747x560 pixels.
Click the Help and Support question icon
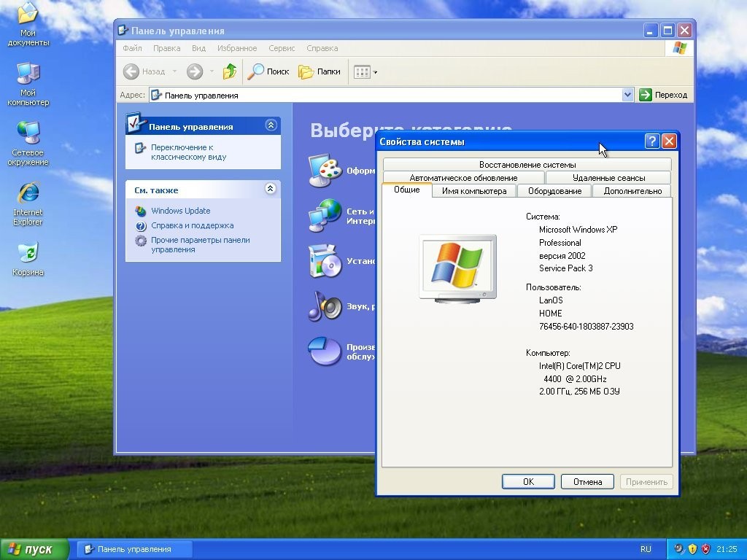(141, 226)
